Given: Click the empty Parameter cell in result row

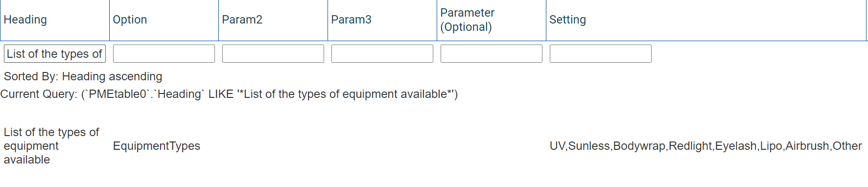Looking at the screenshot, I should (x=492, y=146).
